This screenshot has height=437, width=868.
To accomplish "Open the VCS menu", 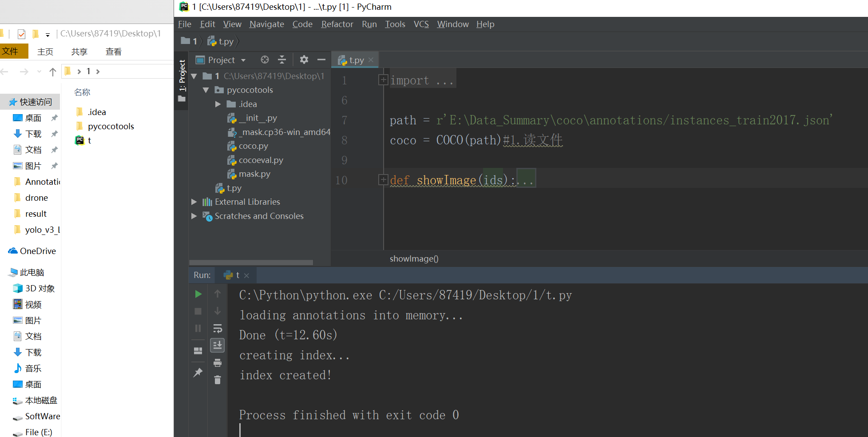I will click(421, 24).
